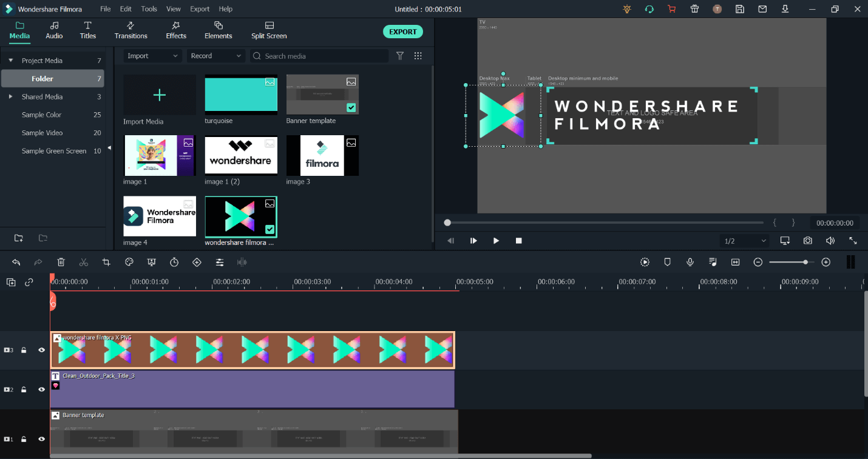This screenshot has height=459, width=868.
Task: Click the fullscreen preview expand icon
Action: (x=853, y=241)
